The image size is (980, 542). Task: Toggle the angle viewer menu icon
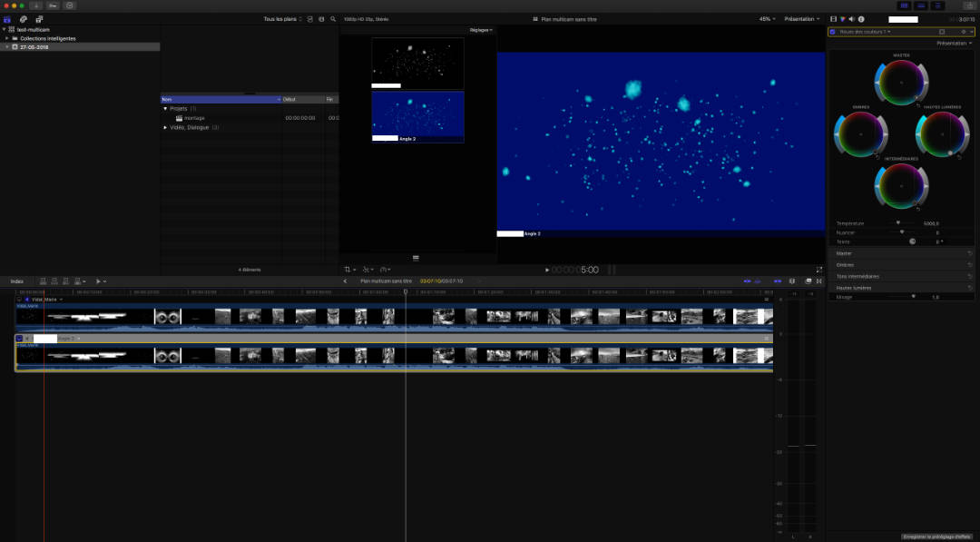pyautogui.click(x=416, y=258)
